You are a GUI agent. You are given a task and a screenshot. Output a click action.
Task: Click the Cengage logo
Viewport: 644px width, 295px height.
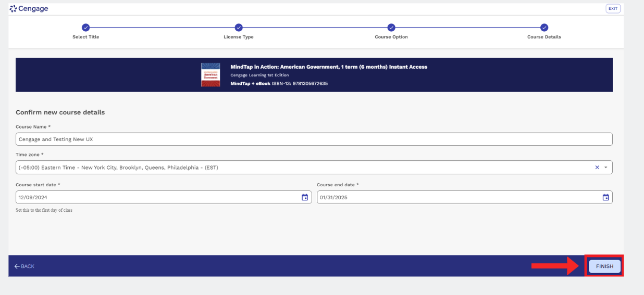(x=29, y=8)
